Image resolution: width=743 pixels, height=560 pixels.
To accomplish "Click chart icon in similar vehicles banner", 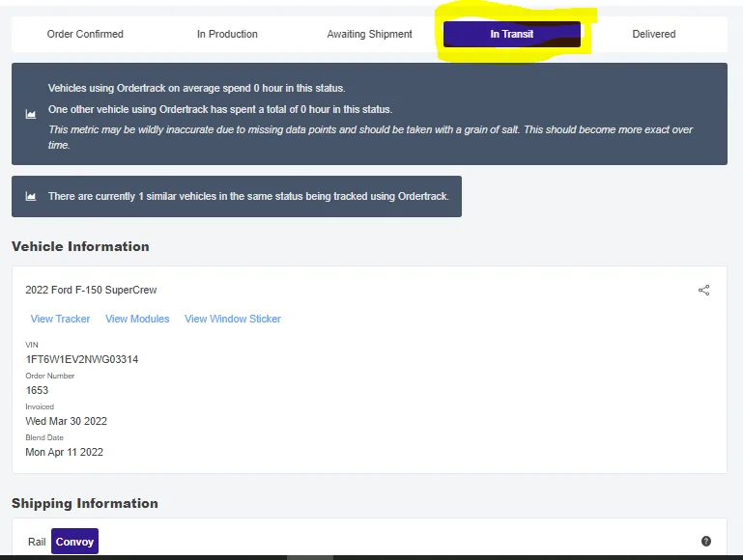I will 31,196.
